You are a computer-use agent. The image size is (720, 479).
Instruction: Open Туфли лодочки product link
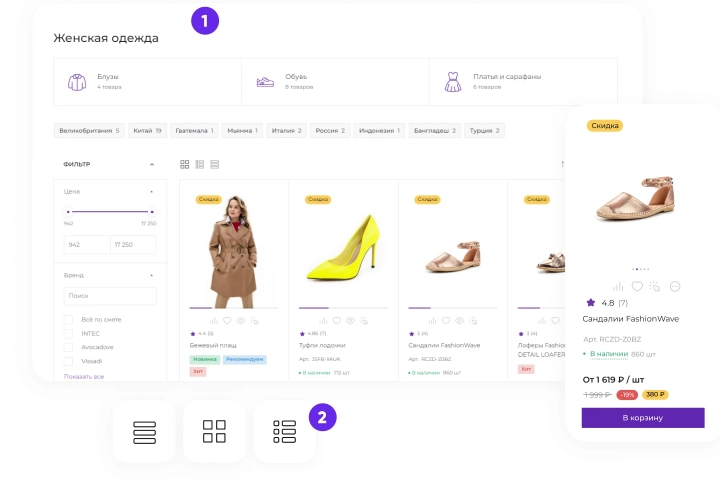(x=322, y=345)
